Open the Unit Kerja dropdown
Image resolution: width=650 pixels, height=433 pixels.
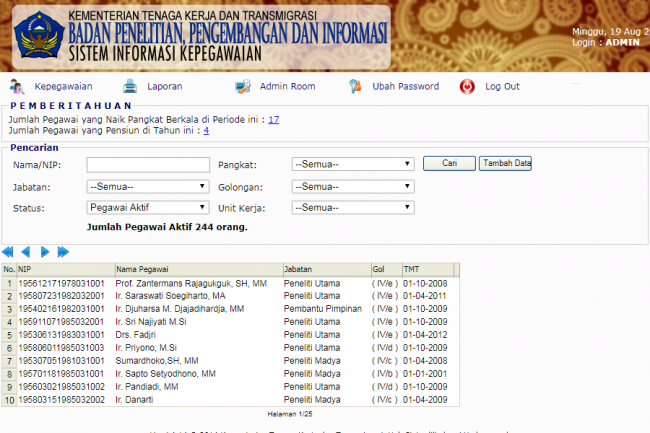coord(353,207)
